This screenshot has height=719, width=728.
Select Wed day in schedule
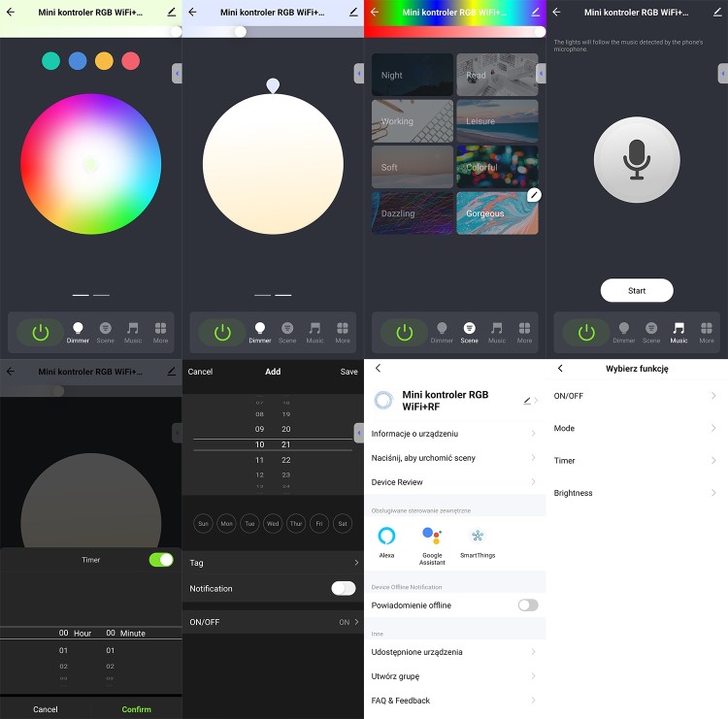[x=273, y=524]
